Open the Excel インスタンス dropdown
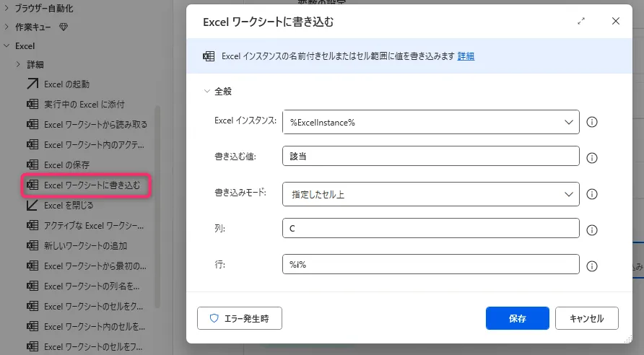Viewport: 644px width, 355px height. coord(431,122)
